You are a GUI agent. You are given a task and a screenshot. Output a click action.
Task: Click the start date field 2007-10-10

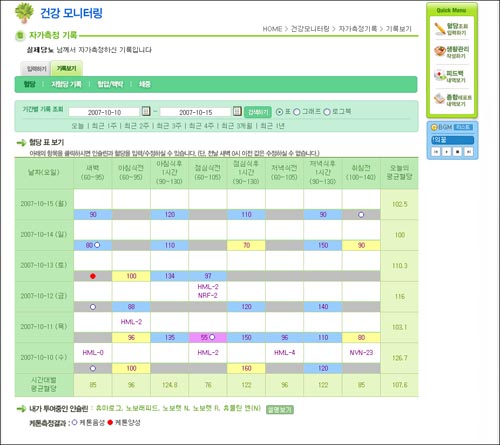[104, 112]
